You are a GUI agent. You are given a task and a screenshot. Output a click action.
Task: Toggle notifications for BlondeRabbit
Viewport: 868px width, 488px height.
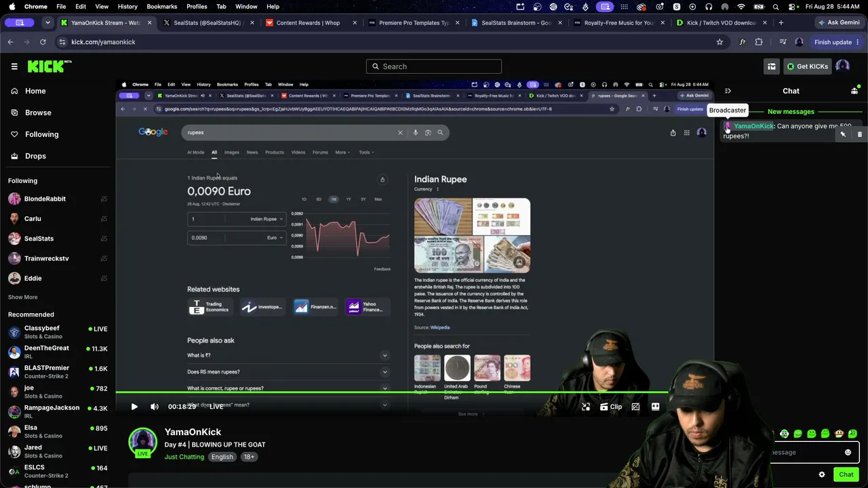pos(104,199)
